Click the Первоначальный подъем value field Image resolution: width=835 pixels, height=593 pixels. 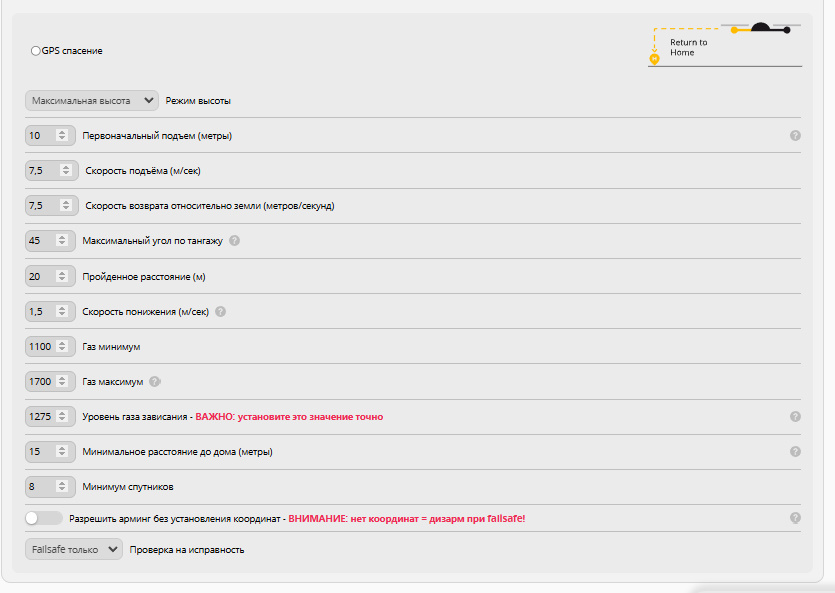50,135
